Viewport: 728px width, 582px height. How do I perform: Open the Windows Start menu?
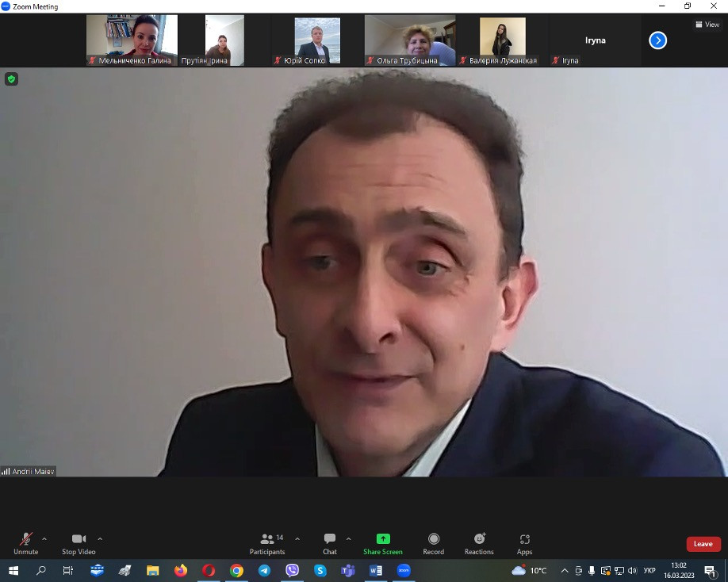pos(13,570)
